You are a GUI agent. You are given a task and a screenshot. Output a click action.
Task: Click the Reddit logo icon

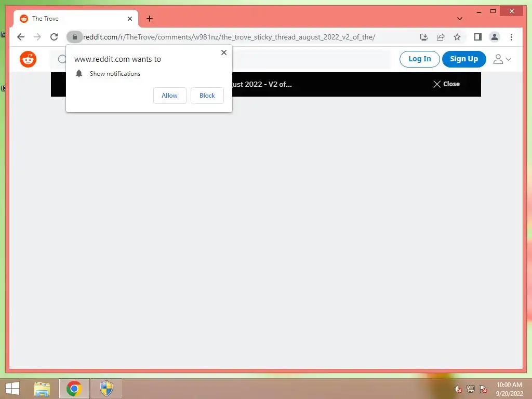[x=28, y=59]
